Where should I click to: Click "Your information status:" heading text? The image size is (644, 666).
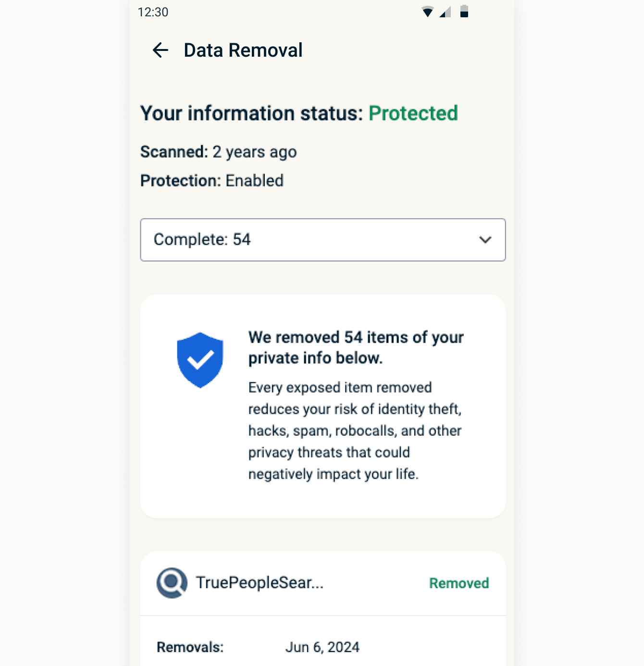(x=251, y=113)
